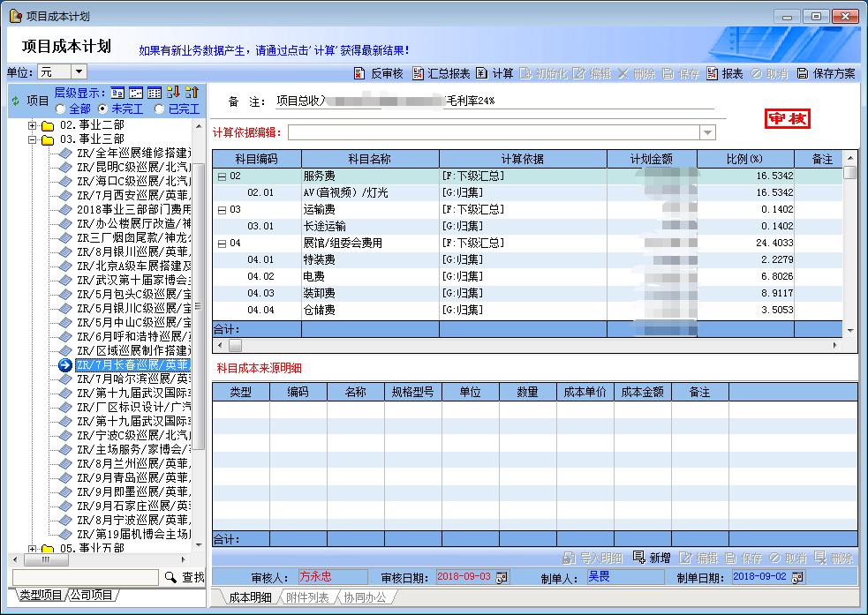Switch to the 公司项目 tab
Image resolution: width=868 pixels, height=615 pixels.
[93, 596]
